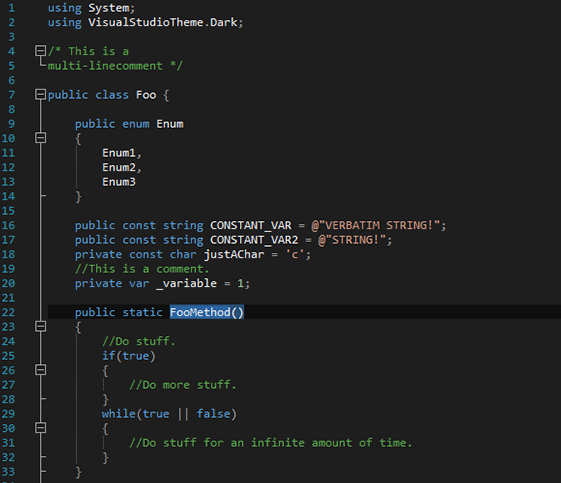Screen dimensions: 561x483
Task: Click the 'enum' keyword on line 9
Action: click(136, 124)
